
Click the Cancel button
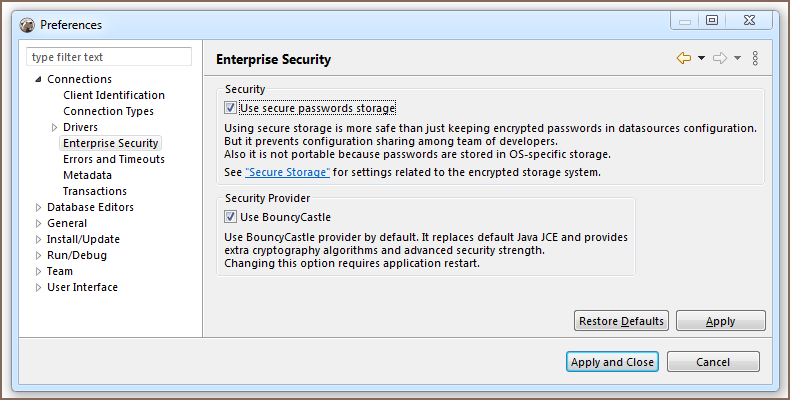[712, 362]
